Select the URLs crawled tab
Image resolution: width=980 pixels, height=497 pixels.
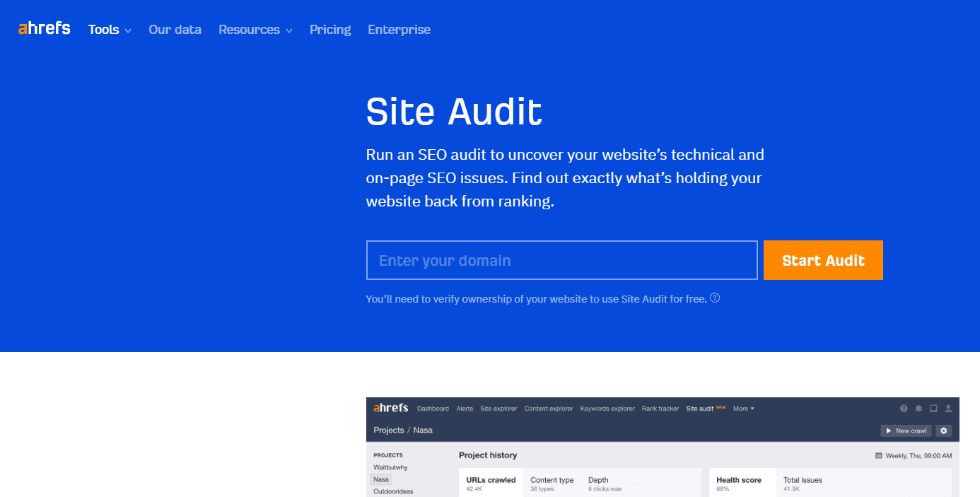click(x=491, y=484)
